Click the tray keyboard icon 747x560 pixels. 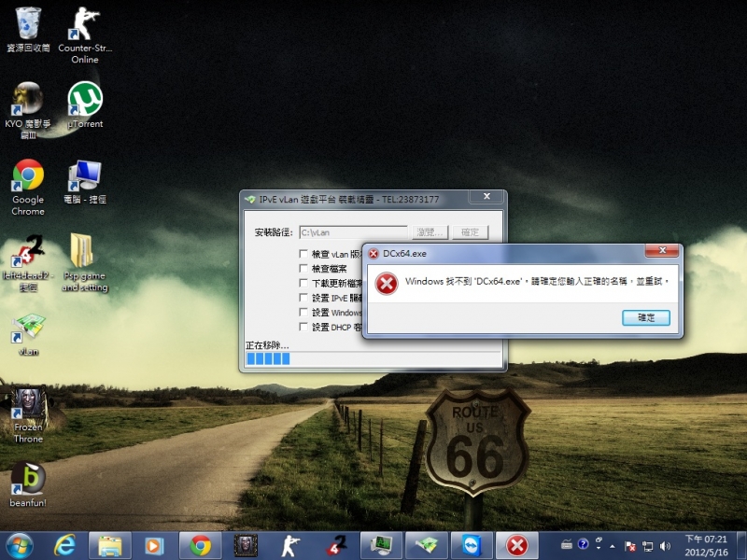(x=567, y=544)
